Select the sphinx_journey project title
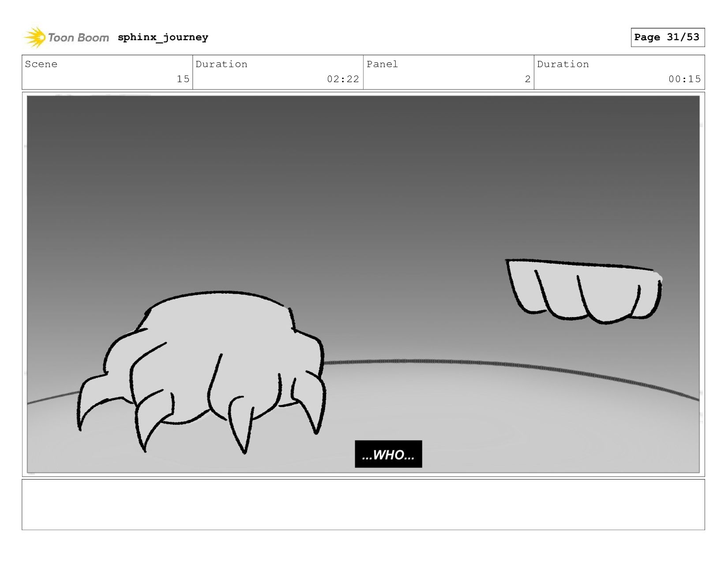 click(x=163, y=37)
